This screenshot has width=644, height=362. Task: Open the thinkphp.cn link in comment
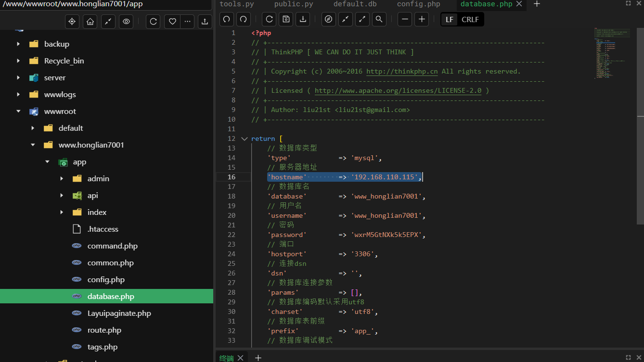402,71
